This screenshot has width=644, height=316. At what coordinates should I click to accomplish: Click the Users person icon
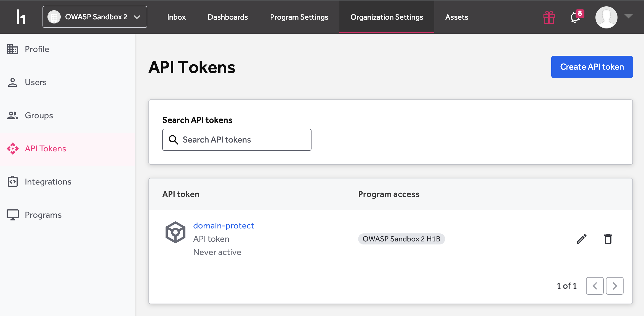(12, 82)
